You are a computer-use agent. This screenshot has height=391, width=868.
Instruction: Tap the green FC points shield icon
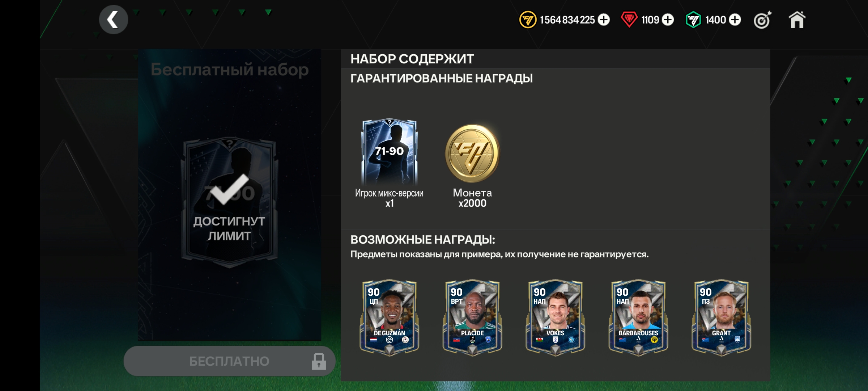[693, 20]
